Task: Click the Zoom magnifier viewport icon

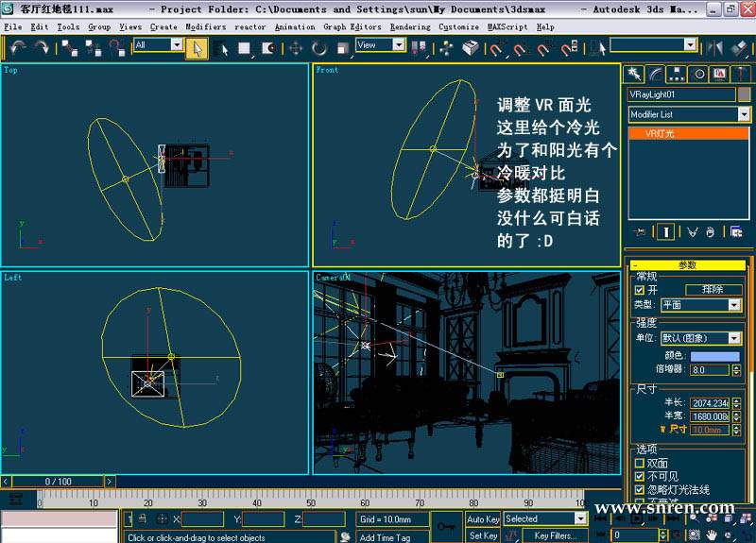Action: click(x=694, y=518)
